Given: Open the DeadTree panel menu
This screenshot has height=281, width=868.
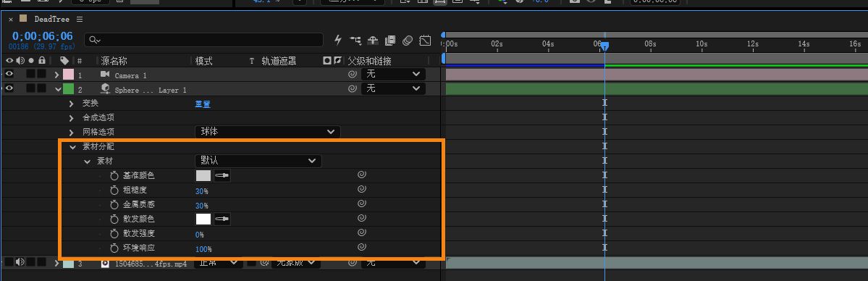Looking at the screenshot, I should tap(79, 19).
